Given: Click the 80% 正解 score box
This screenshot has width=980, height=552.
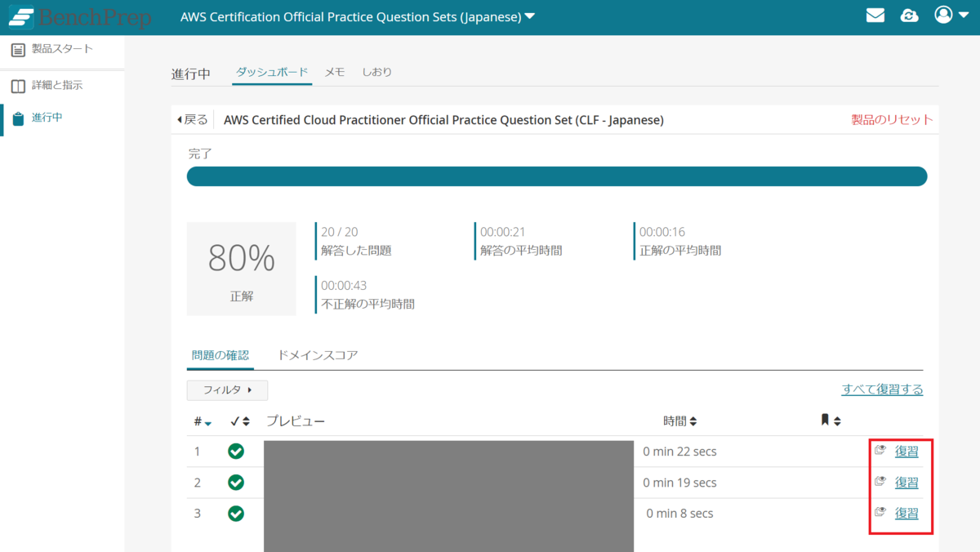Looking at the screenshot, I should (x=242, y=269).
